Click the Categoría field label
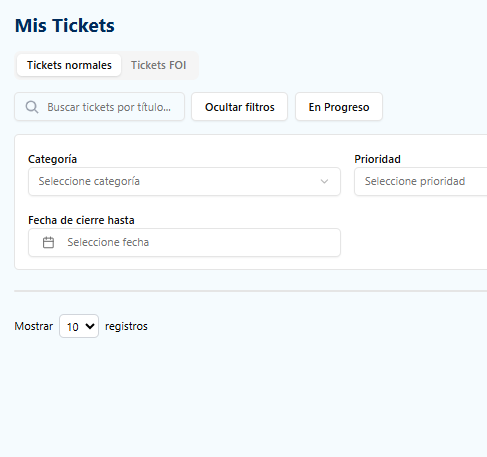 coord(52,159)
